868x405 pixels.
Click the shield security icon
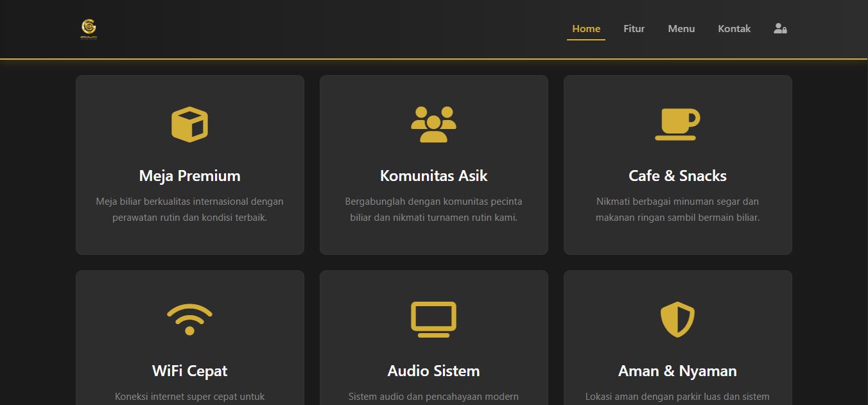tap(677, 319)
